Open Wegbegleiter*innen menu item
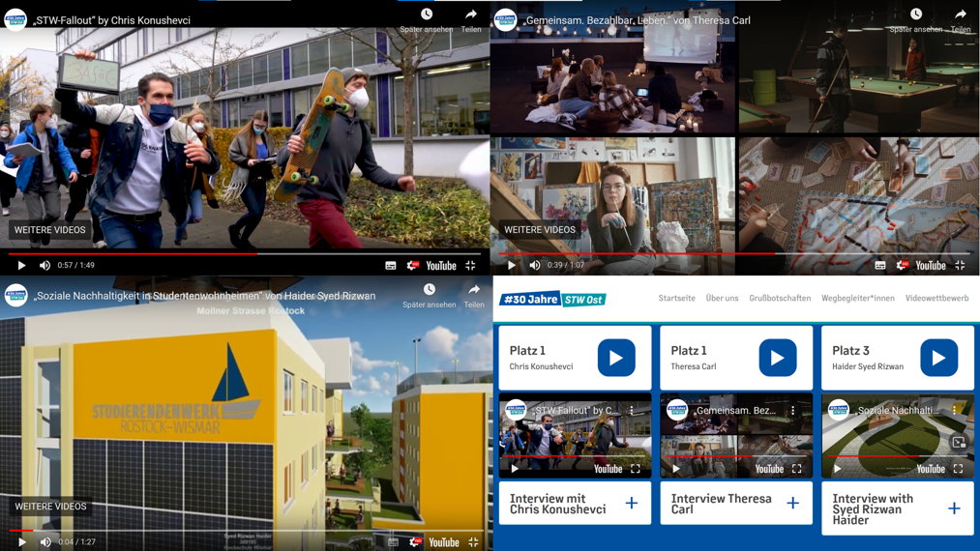980x551 pixels. click(x=858, y=298)
